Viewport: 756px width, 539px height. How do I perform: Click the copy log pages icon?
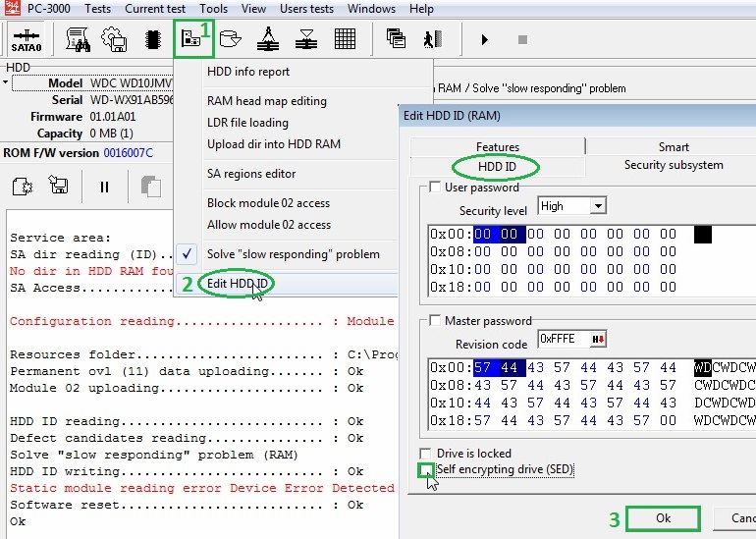[151, 187]
